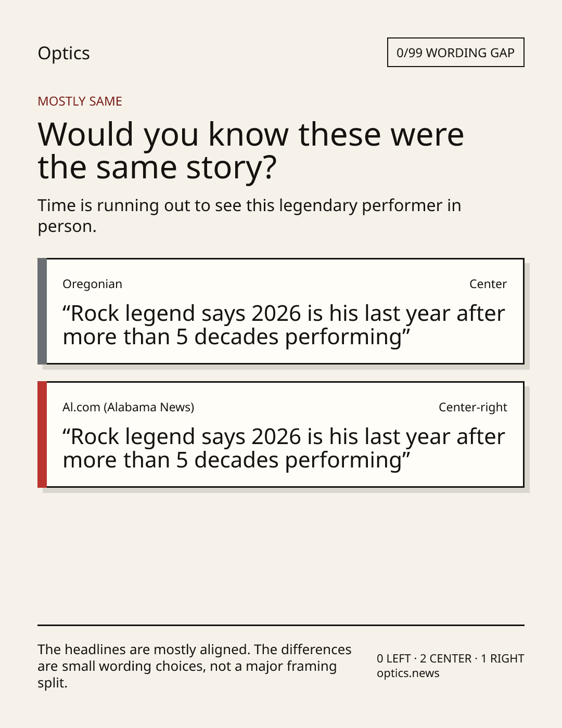
Task: Click the Center bias label
Action: (488, 284)
